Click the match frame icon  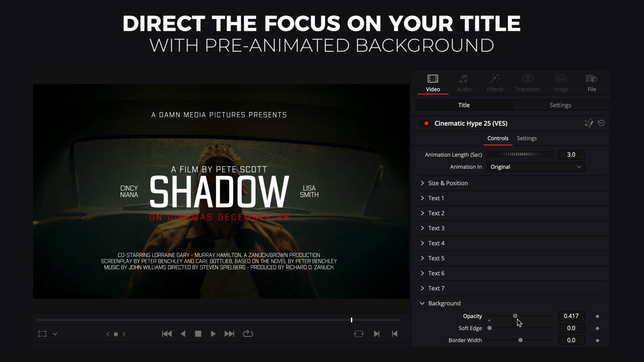pyautogui.click(x=359, y=334)
